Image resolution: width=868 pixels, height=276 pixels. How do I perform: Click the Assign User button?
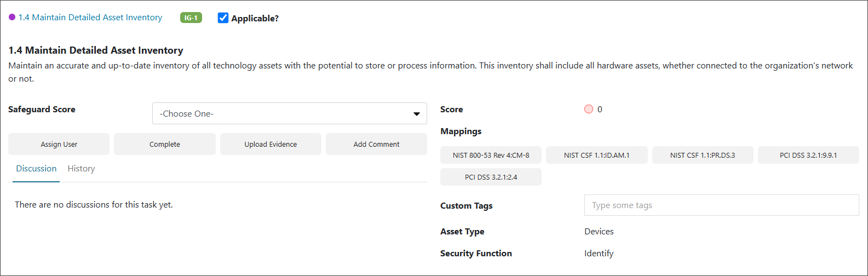[x=59, y=144]
